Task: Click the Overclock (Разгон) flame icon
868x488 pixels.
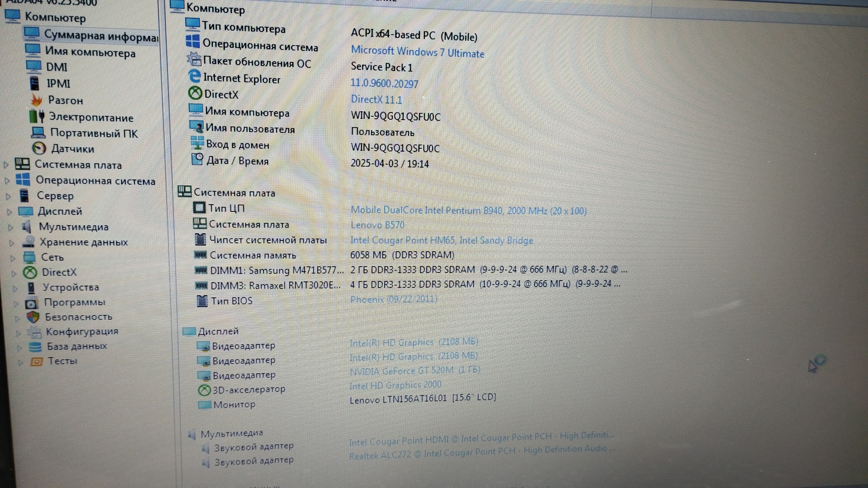Action: pos(37,100)
